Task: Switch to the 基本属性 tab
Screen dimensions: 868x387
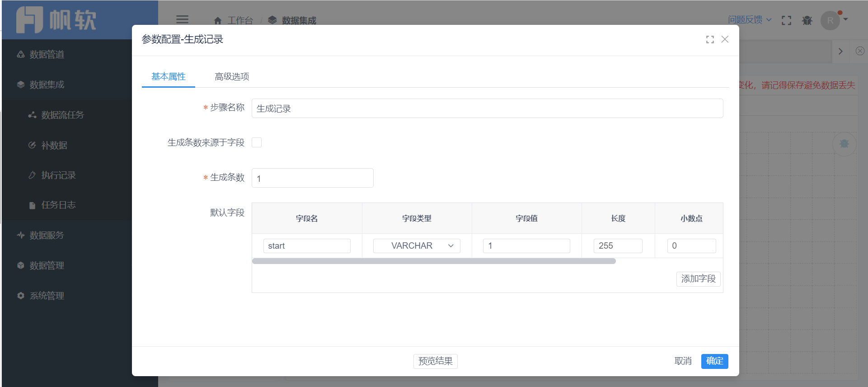Action: point(169,76)
